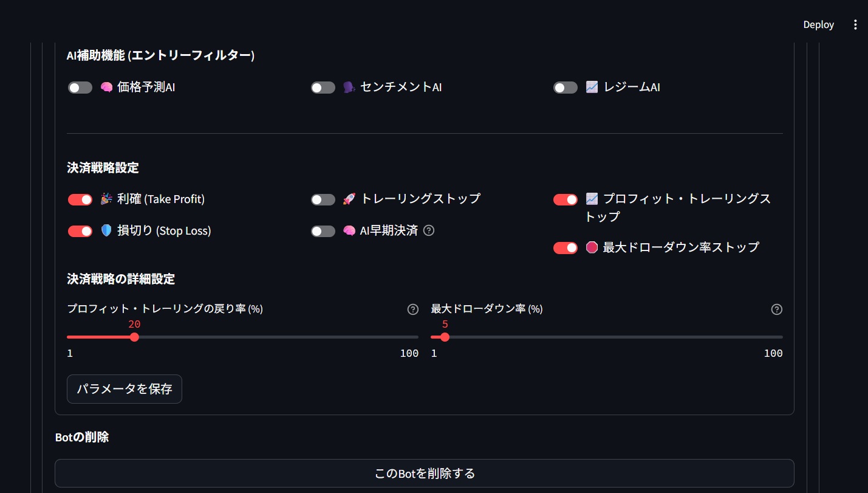Enable the センチメントAI toggle

pos(323,88)
